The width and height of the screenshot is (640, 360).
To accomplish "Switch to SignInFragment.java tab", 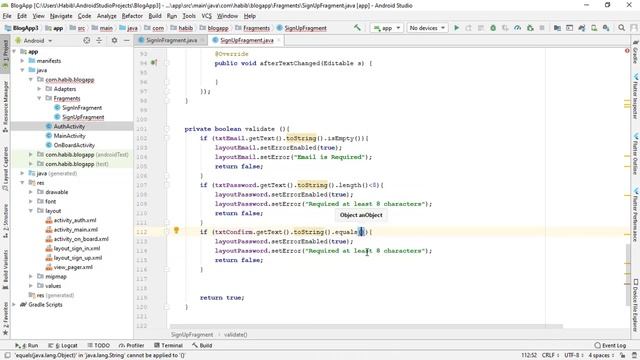I will 171,40.
